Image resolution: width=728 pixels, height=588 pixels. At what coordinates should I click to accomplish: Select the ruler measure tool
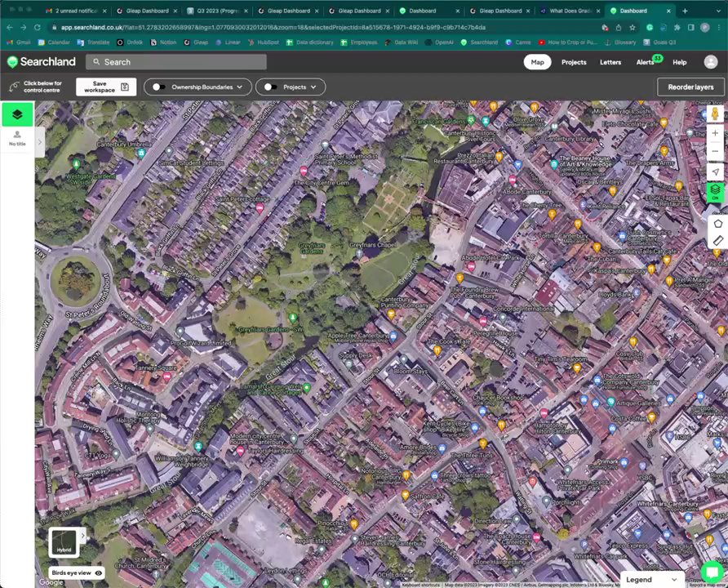coord(717,240)
